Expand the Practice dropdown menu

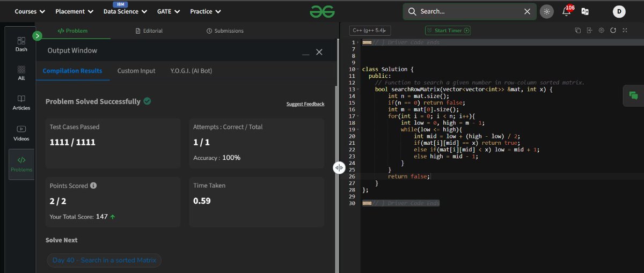tap(205, 11)
